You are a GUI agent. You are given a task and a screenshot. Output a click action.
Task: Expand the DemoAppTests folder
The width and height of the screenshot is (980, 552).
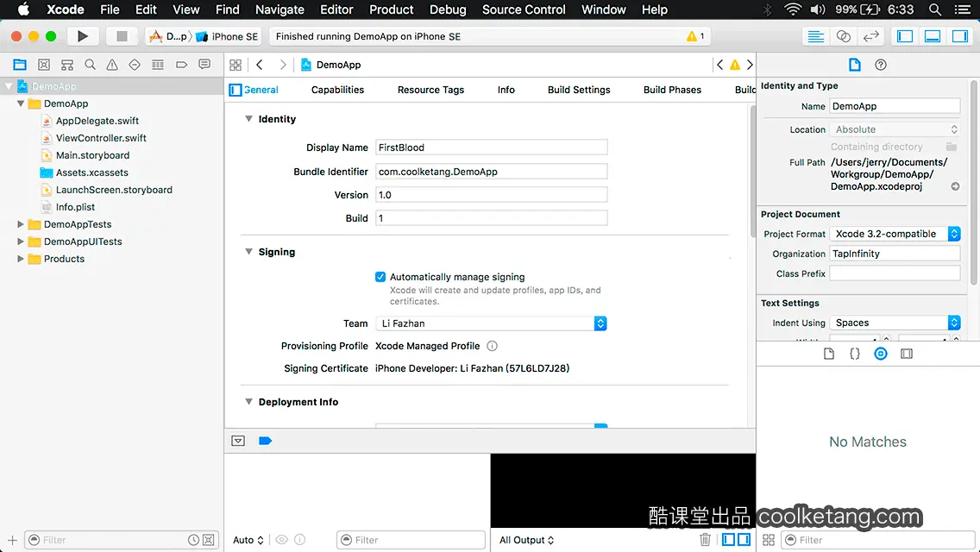21,223
